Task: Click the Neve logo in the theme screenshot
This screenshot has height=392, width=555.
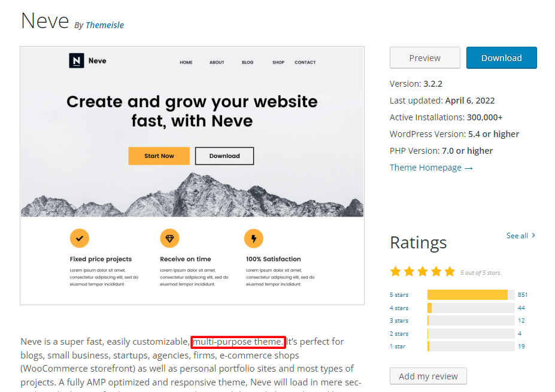Action: click(x=87, y=60)
